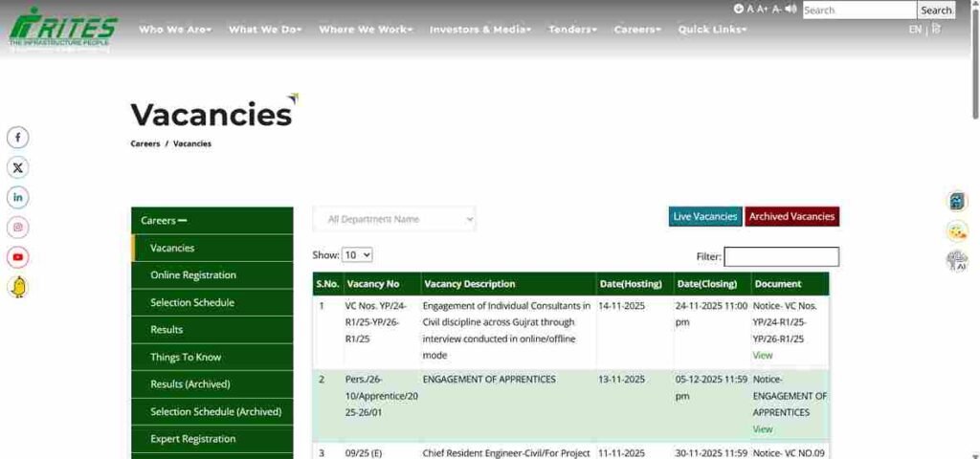The image size is (980, 459).
Task: Click closing date 24-11-2025 11:00 pm
Action: [711, 314]
